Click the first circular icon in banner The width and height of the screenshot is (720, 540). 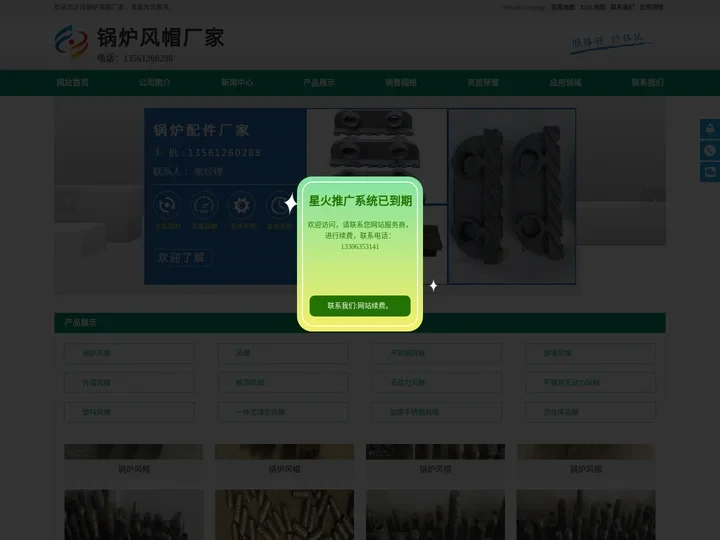click(x=167, y=205)
